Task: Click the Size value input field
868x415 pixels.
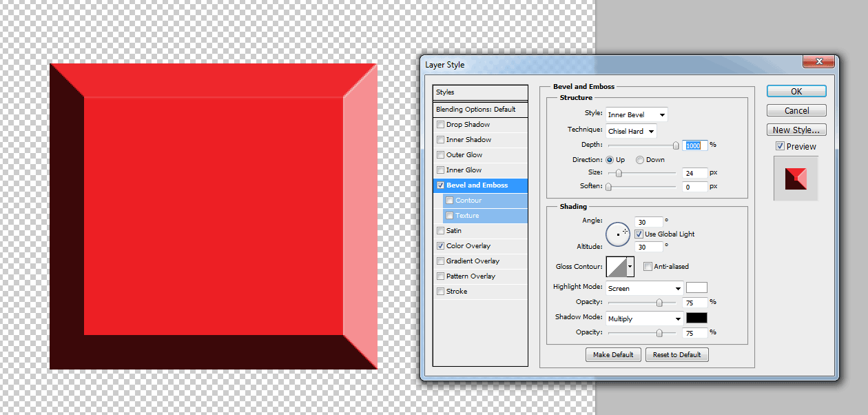Action: (694, 173)
